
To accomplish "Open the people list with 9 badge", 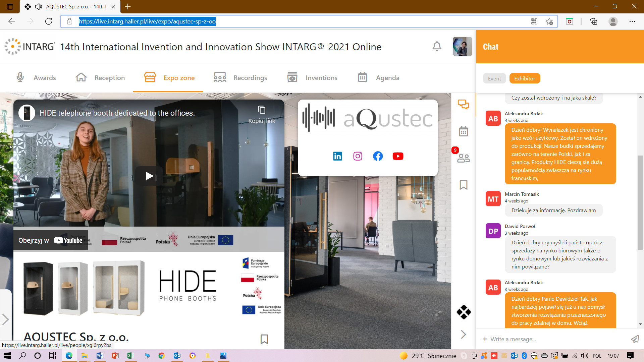I will click(x=464, y=158).
